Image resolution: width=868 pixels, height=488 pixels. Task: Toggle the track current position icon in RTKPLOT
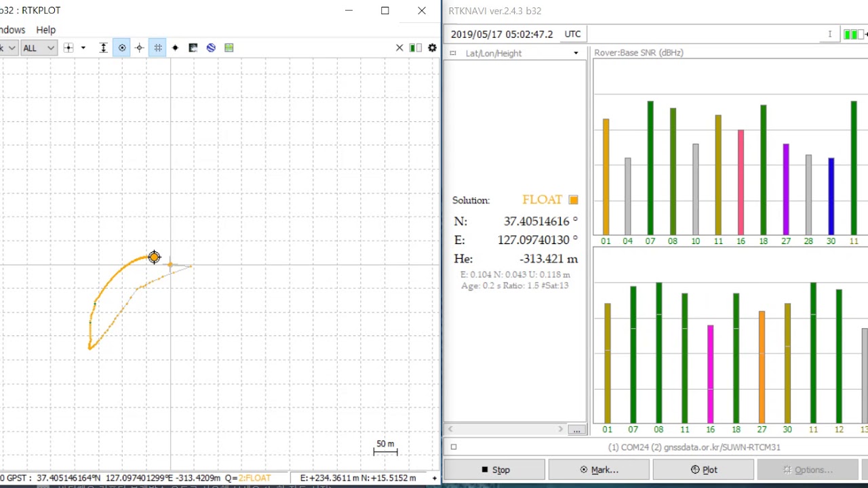point(121,47)
